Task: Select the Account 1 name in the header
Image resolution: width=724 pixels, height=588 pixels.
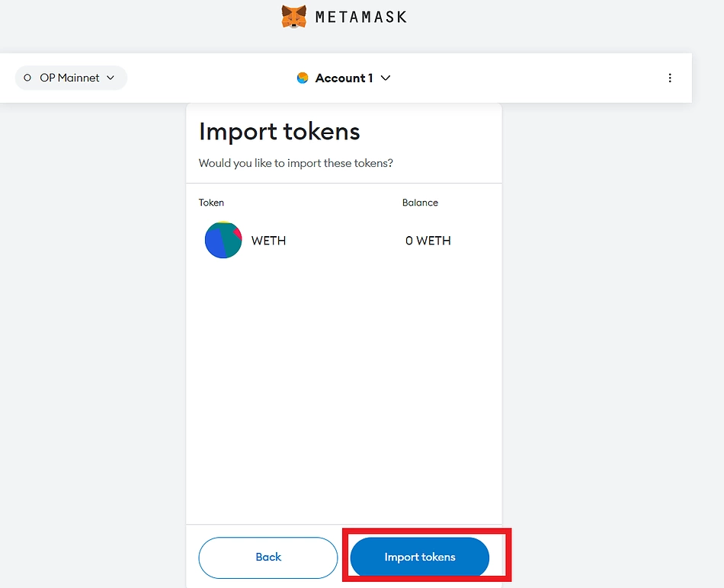Action: [343, 78]
